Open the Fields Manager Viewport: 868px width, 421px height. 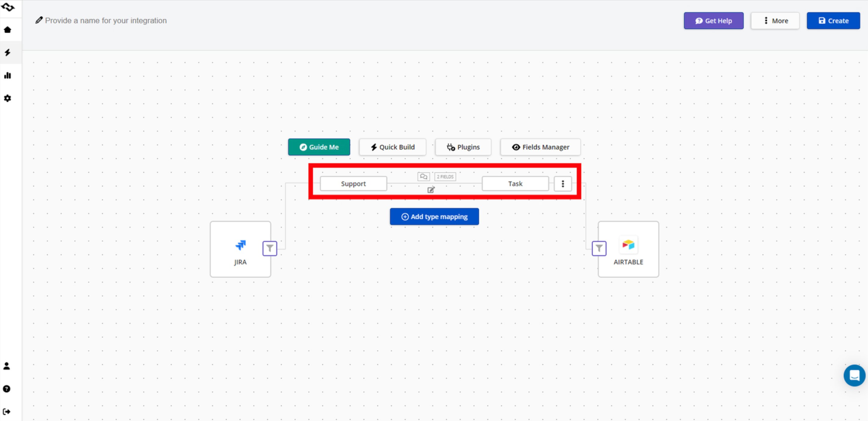point(540,147)
